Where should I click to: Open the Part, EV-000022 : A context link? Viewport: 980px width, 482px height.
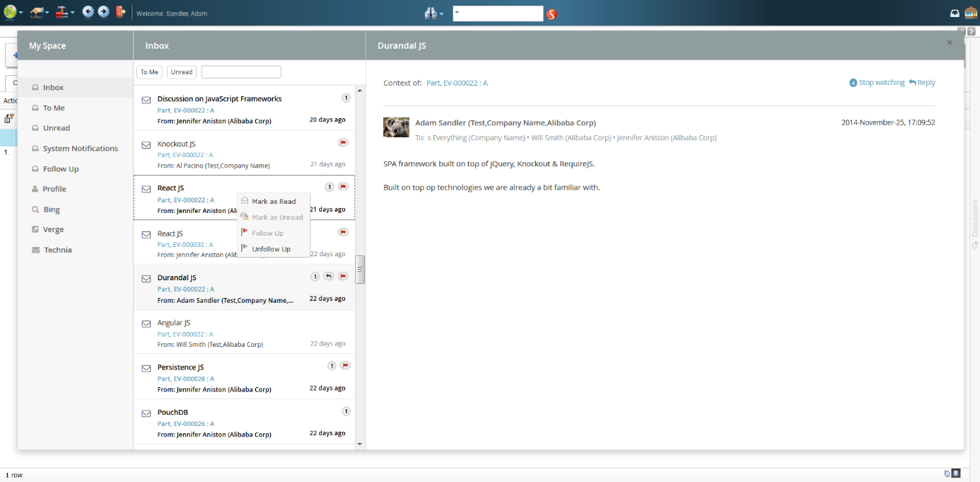point(457,83)
